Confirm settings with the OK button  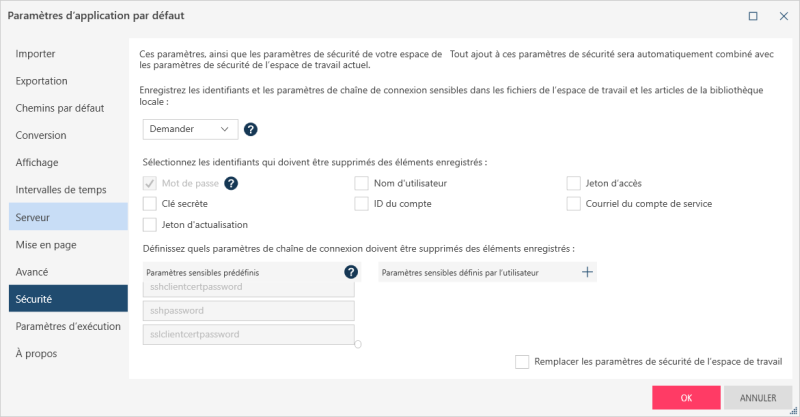686,397
